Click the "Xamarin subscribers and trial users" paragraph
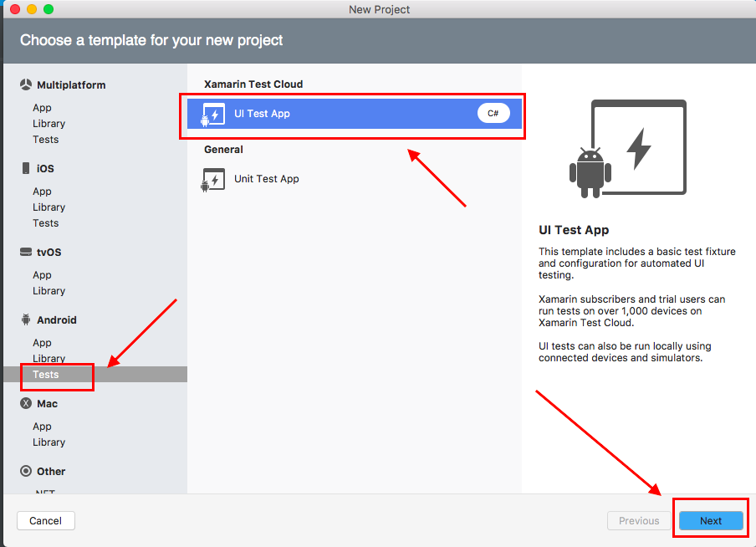Viewport: 756px width, 547px height. pyautogui.click(x=631, y=311)
